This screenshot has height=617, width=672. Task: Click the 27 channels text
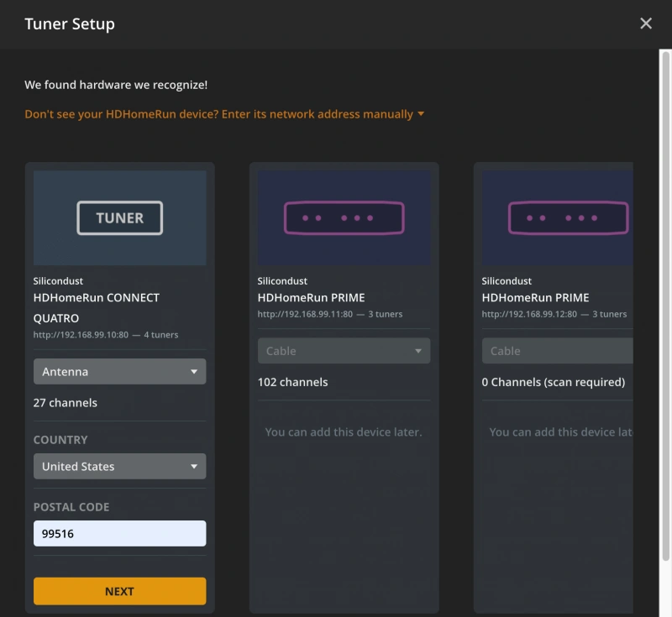[66, 403]
